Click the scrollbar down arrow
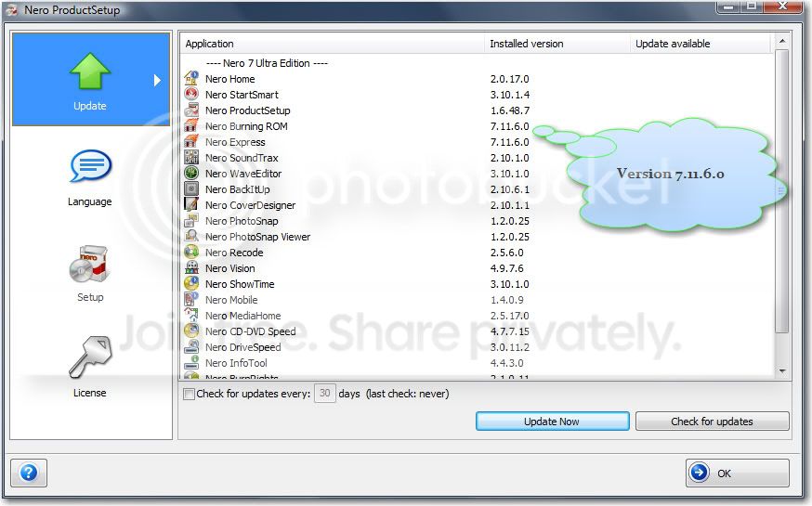This screenshot has width=812, height=506. (x=782, y=371)
